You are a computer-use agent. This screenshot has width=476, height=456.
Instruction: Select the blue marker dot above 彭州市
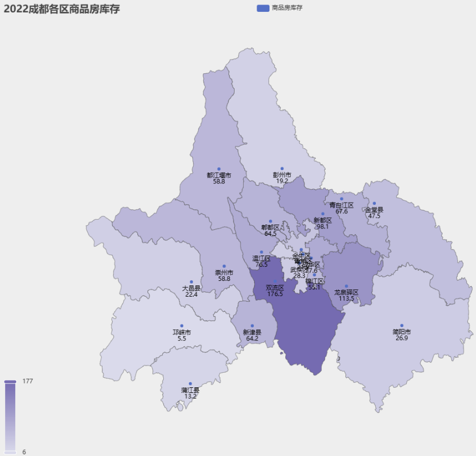pyautogui.click(x=282, y=169)
